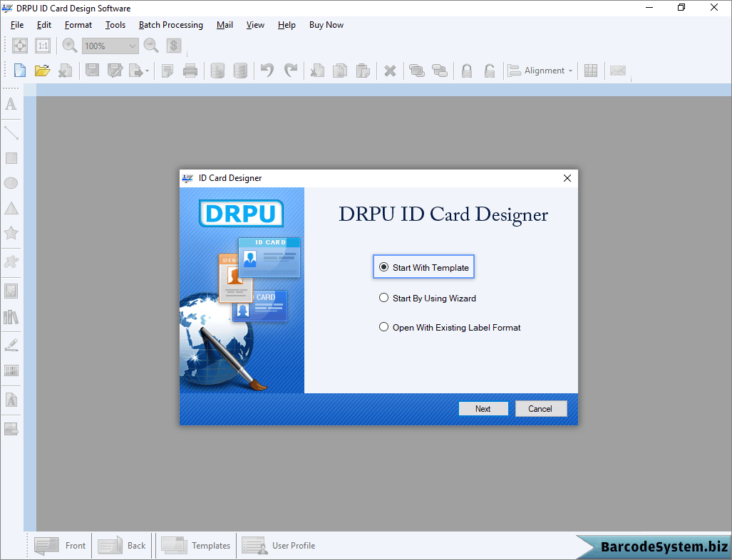The height and width of the screenshot is (560, 732).
Task: Switch to the Back card side
Action: pos(122,546)
